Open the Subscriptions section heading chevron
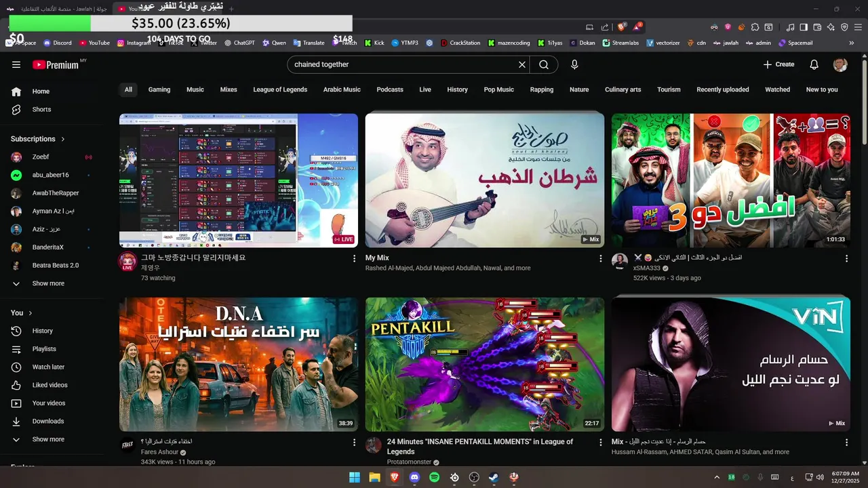Screen dimensions: 868x488 point(63,139)
